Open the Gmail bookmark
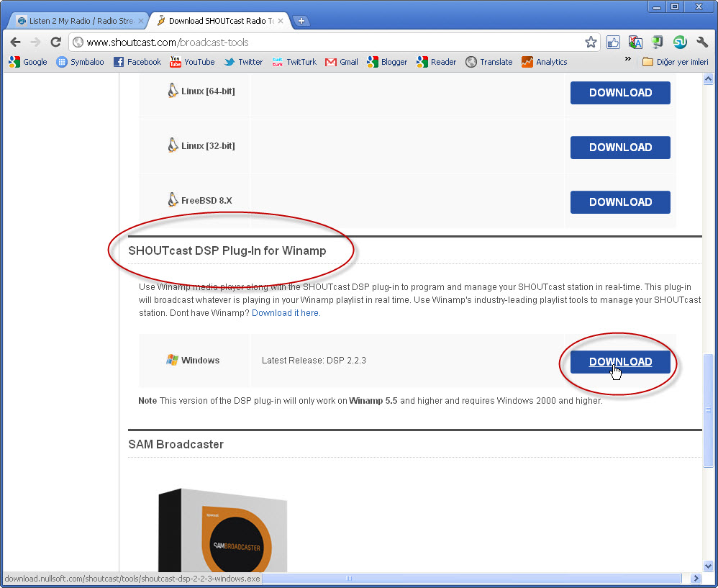The image size is (718, 588). click(342, 62)
